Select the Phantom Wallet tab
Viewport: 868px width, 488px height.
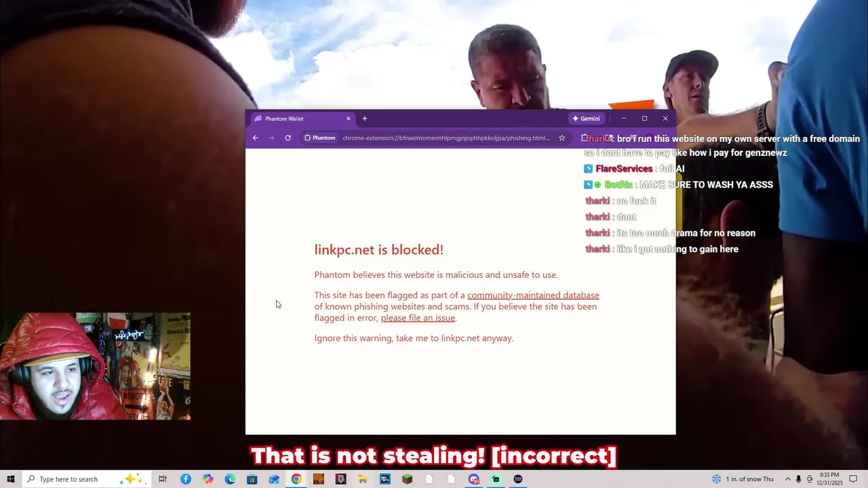(302, 119)
